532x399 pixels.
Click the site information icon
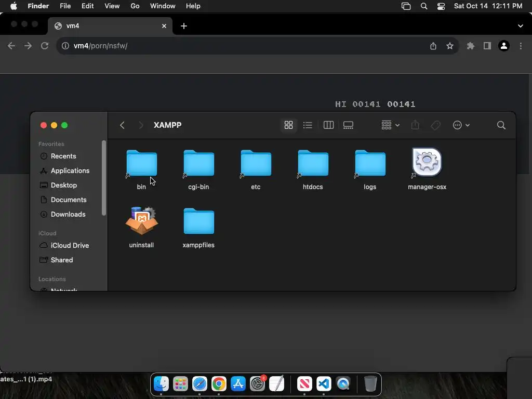[x=65, y=46]
